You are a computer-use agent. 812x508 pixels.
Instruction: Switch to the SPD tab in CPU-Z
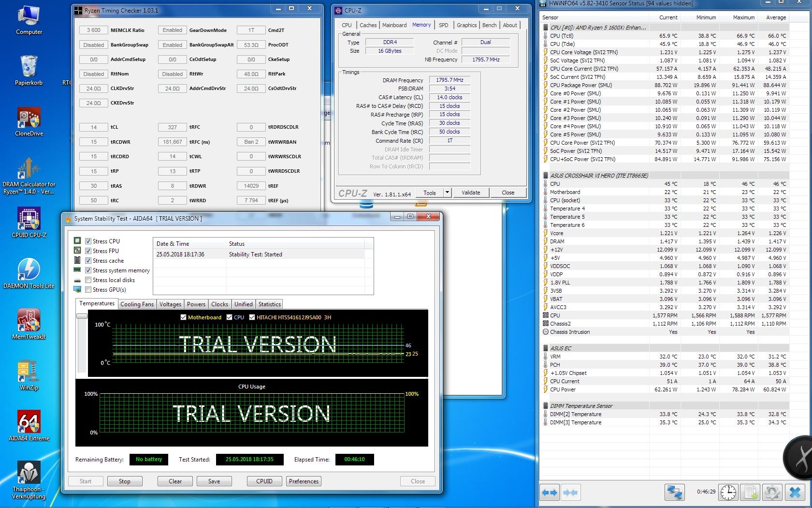pos(443,25)
